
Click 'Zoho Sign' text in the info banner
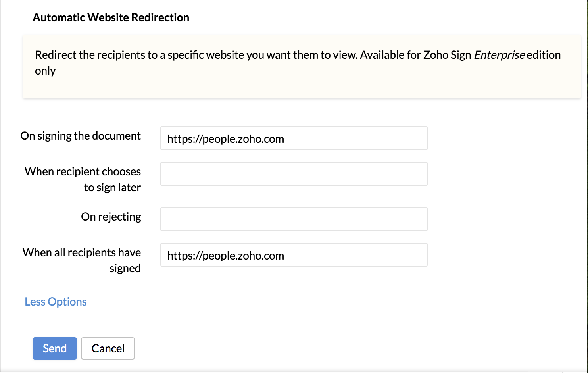tap(447, 55)
